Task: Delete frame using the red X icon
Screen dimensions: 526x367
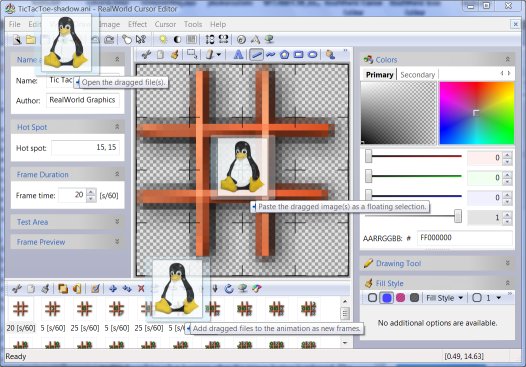Action: (141, 289)
